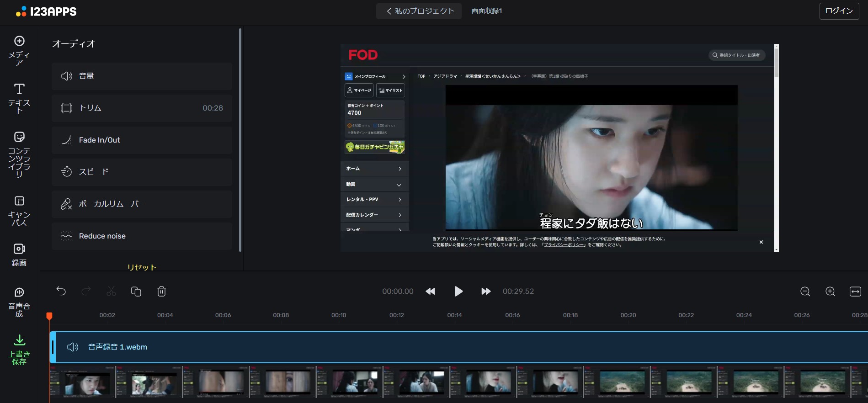Open the テキスト text tool
Image resolution: width=868 pixels, height=403 pixels.
coord(19,98)
